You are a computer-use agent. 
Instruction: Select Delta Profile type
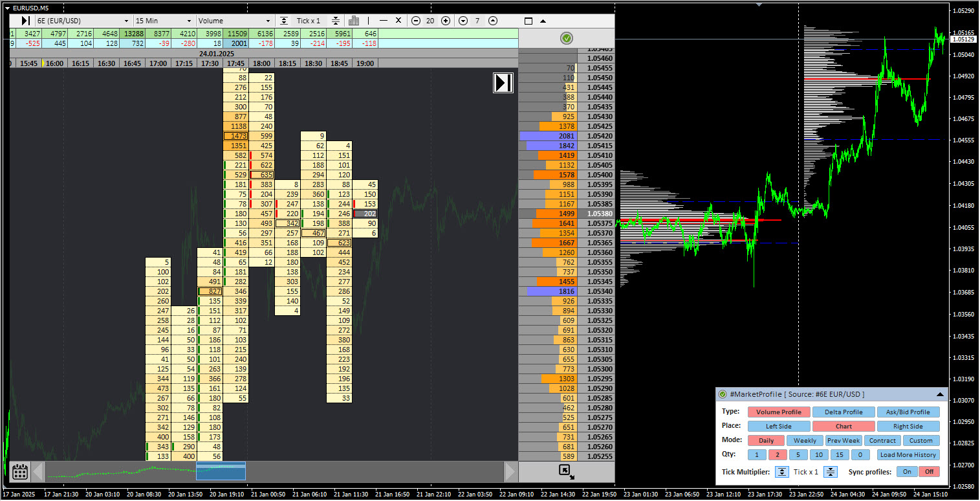(844, 412)
